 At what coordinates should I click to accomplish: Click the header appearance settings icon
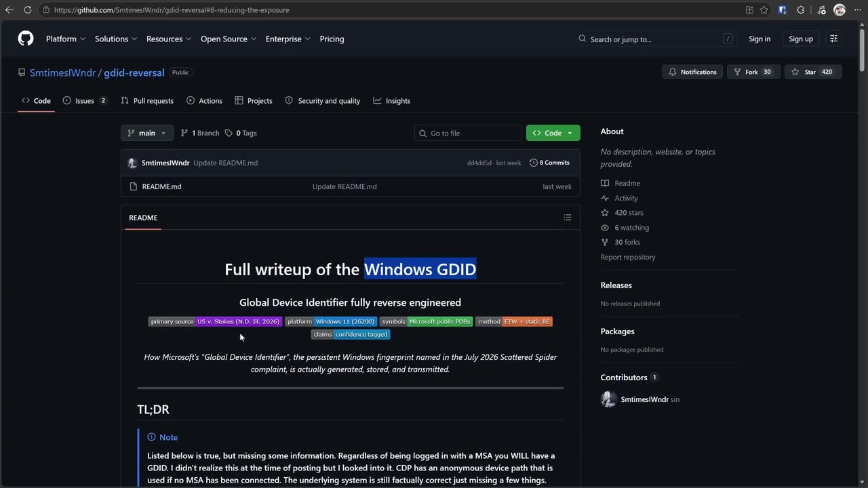[834, 39]
